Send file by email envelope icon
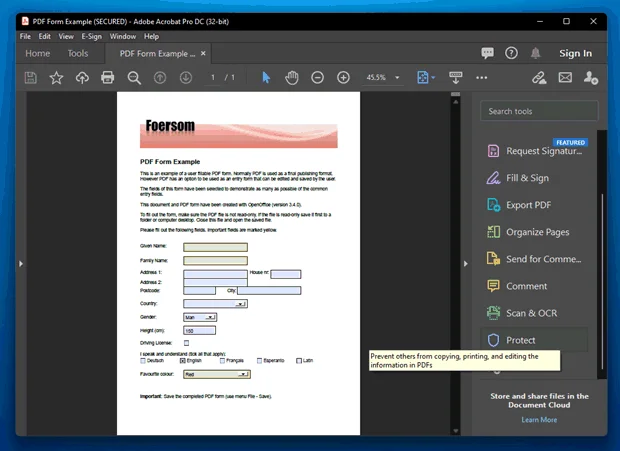Screen dimensions: 620x451 565,77
